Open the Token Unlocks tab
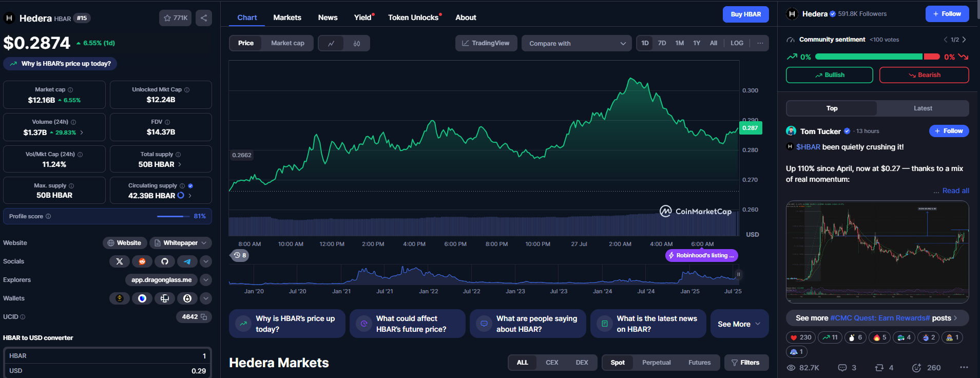This screenshot has height=378, width=980. coord(413,17)
